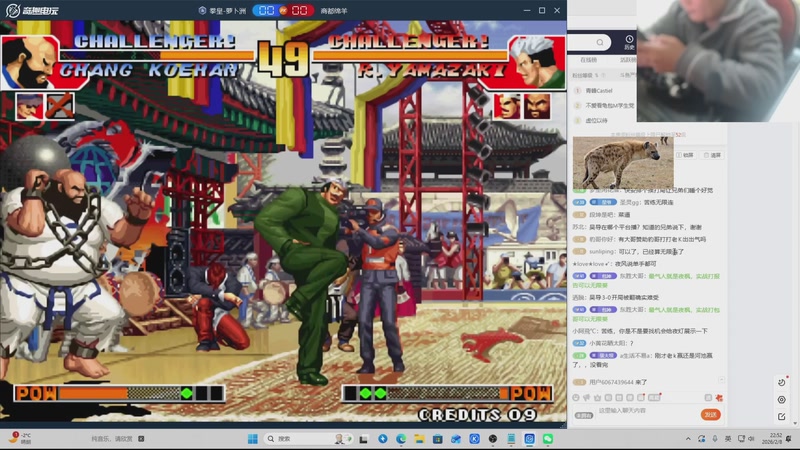This screenshot has height=450, width=800.
Task: Click the taskbar search box
Action: [x=309, y=439]
